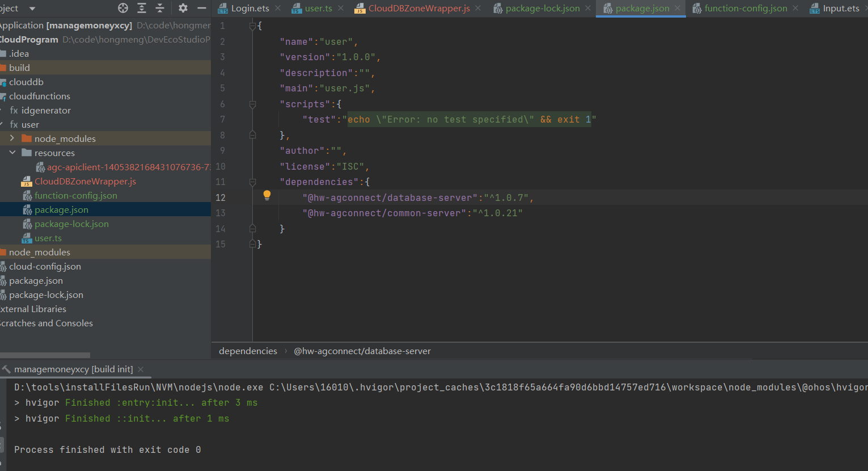The width and height of the screenshot is (868, 471).
Task: Click the @hw-agconnect/database-server breadcrumb
Action: pyautogui.click(x=362, y=351)
